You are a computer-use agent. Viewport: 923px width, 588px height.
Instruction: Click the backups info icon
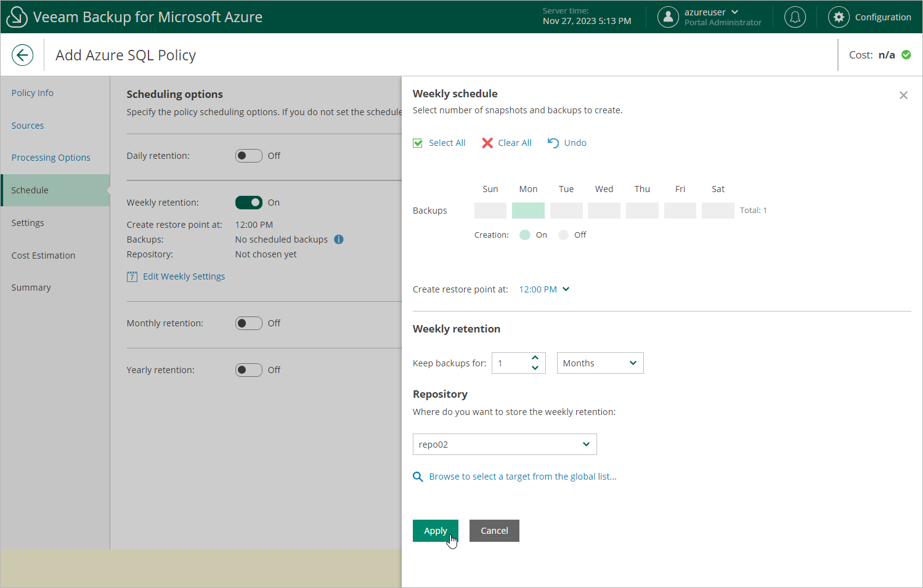click(339, 240)
